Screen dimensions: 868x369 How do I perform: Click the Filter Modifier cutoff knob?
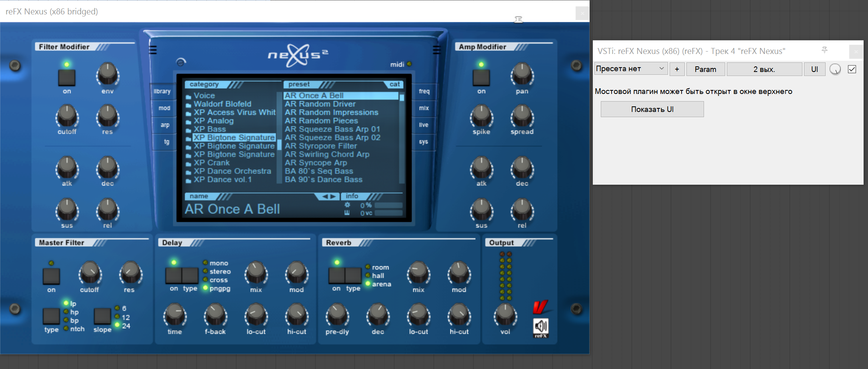(x=67, y=116)
